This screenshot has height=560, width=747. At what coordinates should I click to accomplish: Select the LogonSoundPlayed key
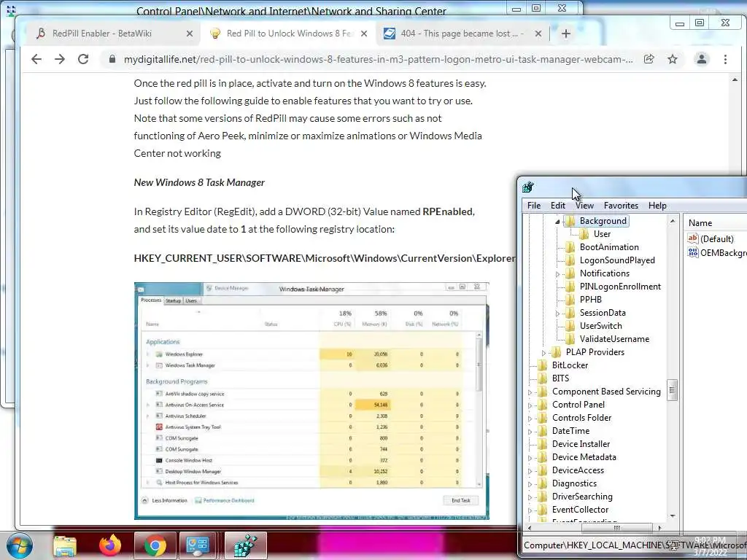[x=617, y=260]
